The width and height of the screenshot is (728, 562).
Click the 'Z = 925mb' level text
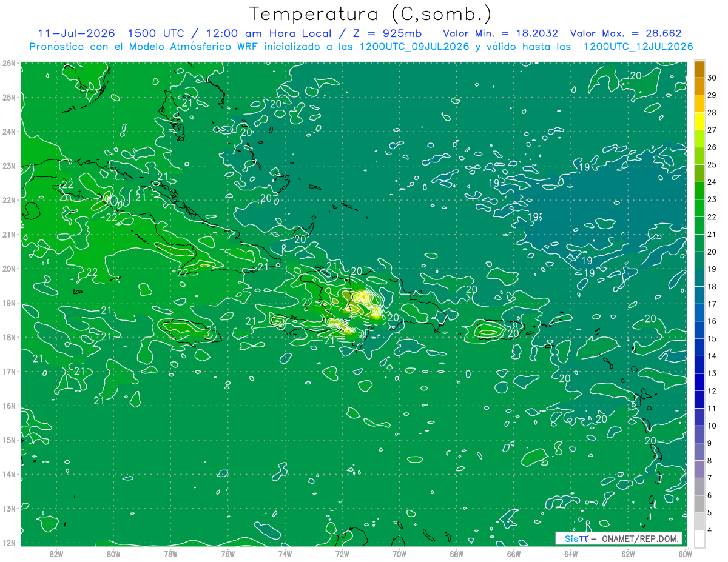(x=387, y=33)
